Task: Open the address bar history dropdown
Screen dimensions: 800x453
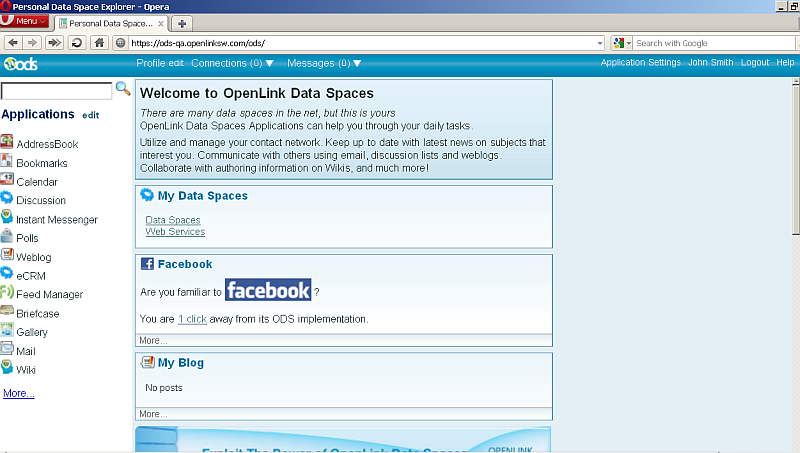Action: click(599, 43)
